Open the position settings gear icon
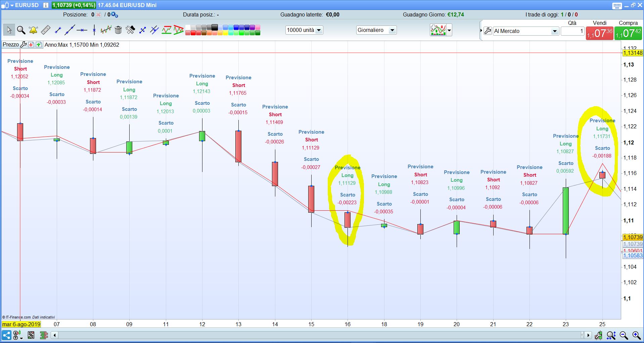644x343 pixels. (114, 15)
